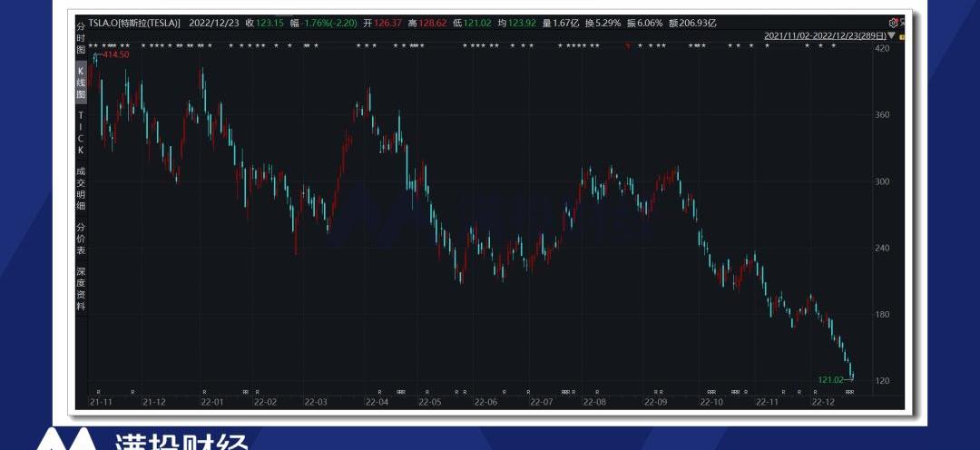Open the TICK tab
Screen dimensions: 980x450
[81, 133]
